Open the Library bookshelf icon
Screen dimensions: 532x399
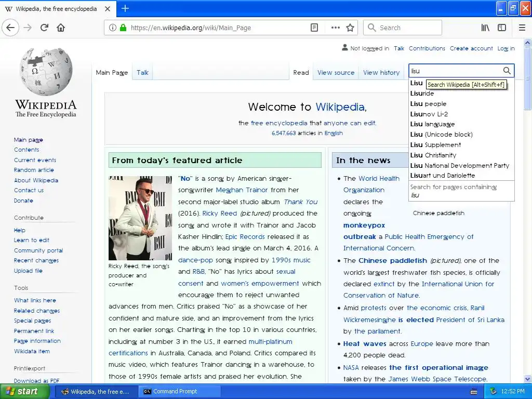[485, 28]
